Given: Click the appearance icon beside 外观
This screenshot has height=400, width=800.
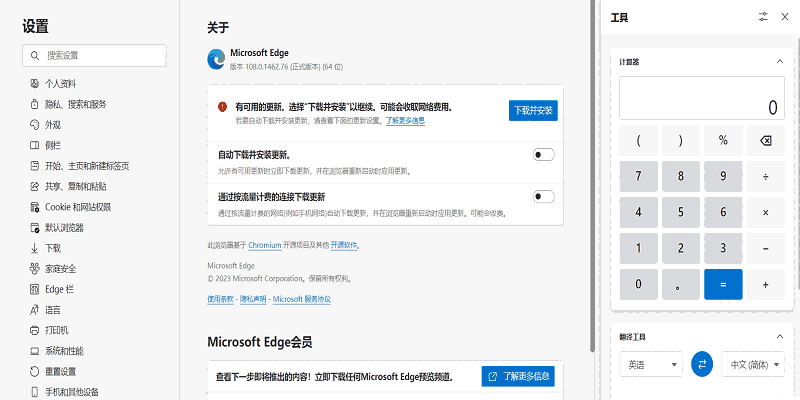Looking at the screenshot, I should click(35, 124).
